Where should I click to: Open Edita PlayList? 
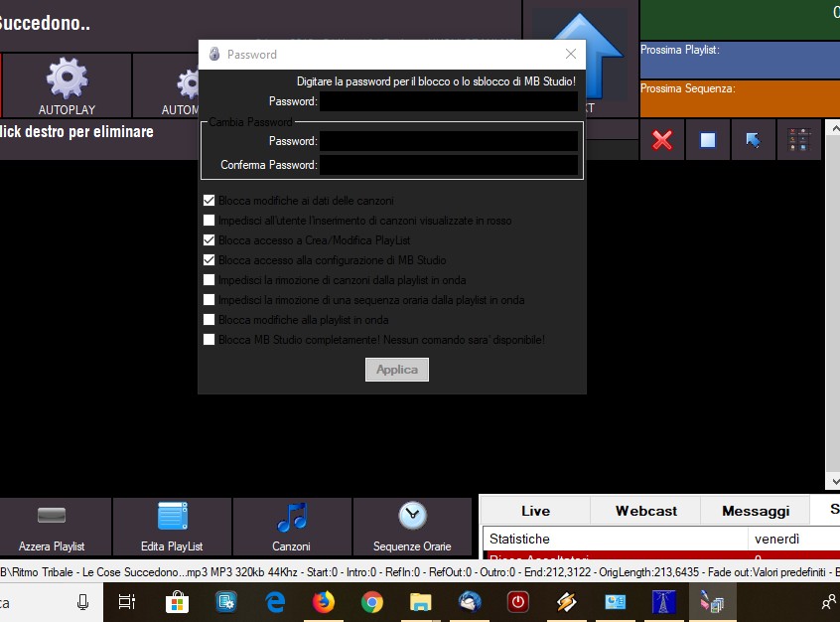tap(172, 517)
